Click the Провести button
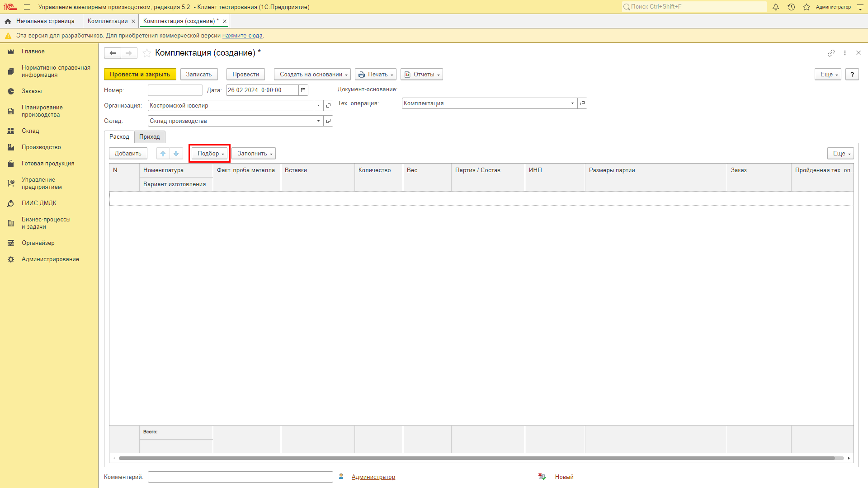The height and width of the screenshot is (488, 868). pyautogui.click(x=245, y=74)
